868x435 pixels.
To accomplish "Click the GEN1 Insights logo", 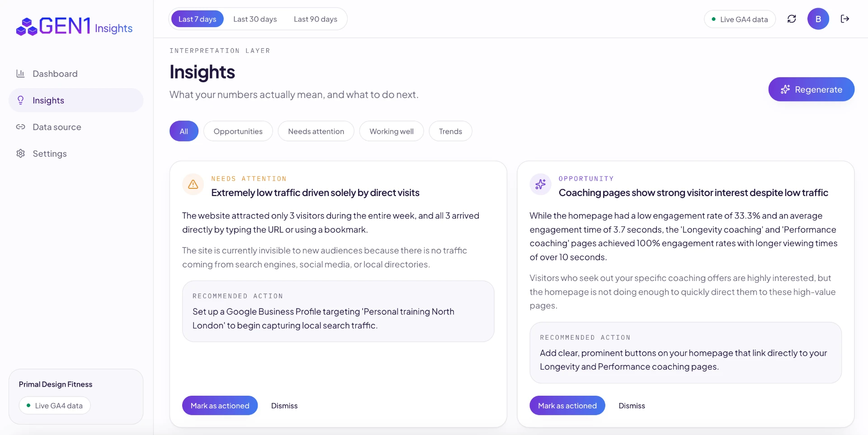I will (74, 27).
